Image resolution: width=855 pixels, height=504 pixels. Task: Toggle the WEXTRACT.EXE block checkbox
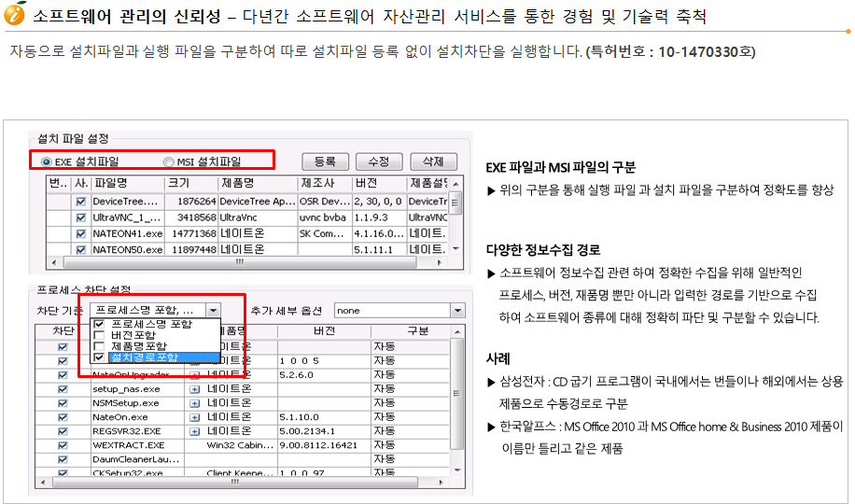point(63,445)
